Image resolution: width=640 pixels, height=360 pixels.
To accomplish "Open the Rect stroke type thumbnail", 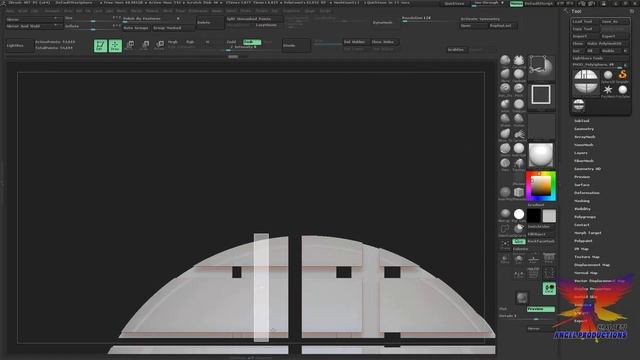I will 541,96.
